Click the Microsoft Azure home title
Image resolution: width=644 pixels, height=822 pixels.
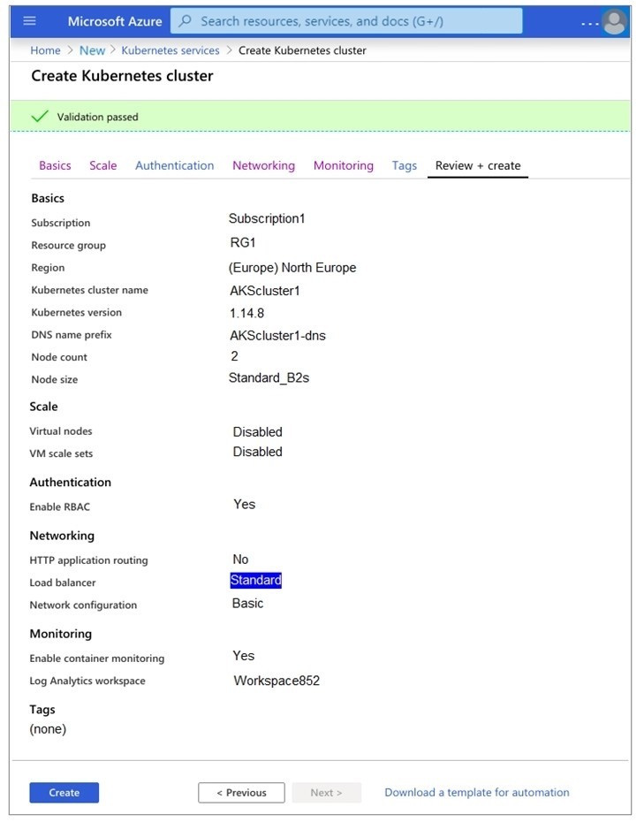pyautogui.click(x=115, y=21)
